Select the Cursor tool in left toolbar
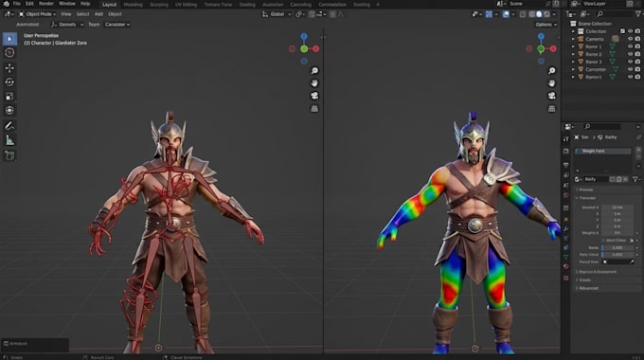This screenshot has height=360, width=644. pyautogui.click(x=9, y=53)
